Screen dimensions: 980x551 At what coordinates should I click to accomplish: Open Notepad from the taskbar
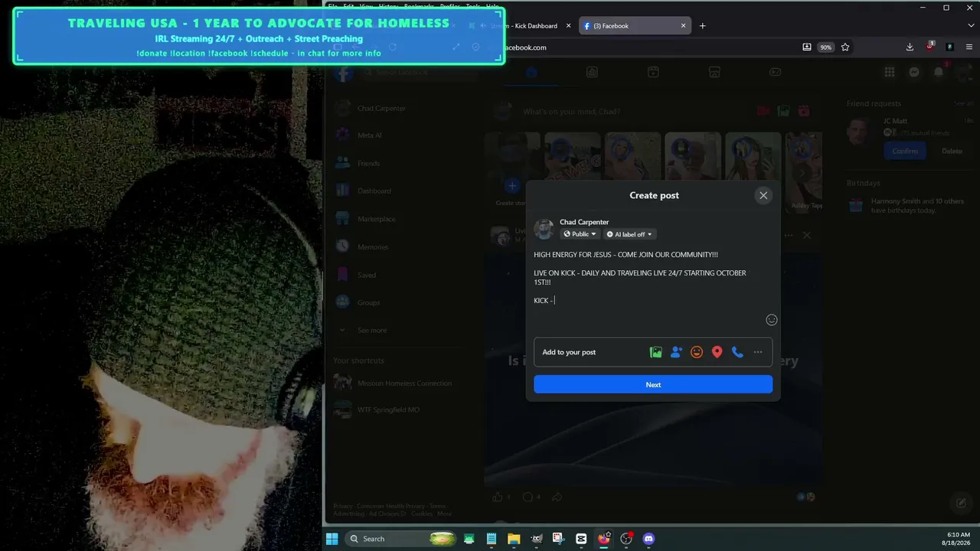[x=492, y=539]
